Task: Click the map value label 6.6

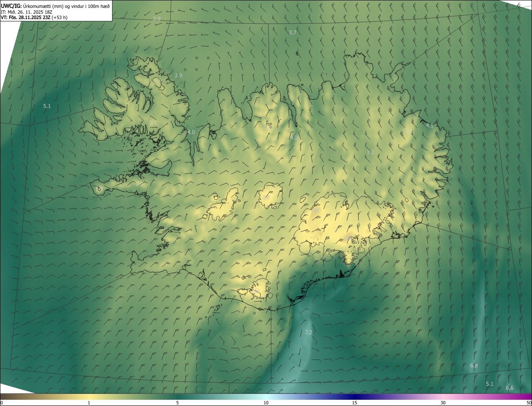Action: click(510, 388)
